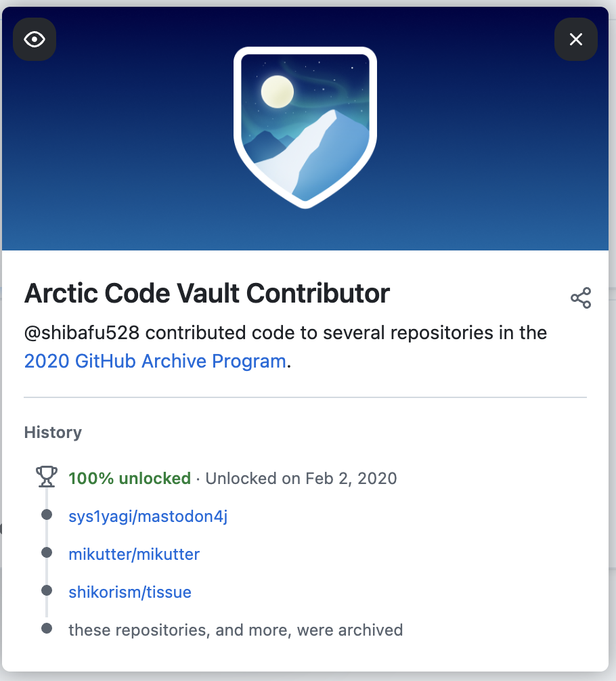This screenshot has height=681, width=616.
Task: Click the timeline dot beside mikutter/mikutter
Action: pyautogui.click(x=47, y=553)
